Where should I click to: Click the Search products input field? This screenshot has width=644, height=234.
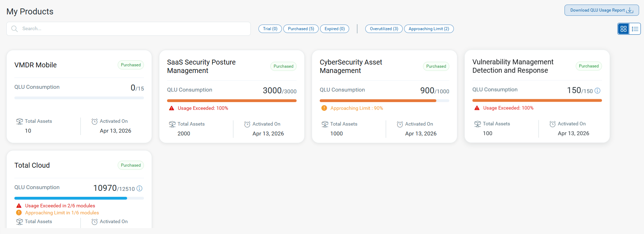[x=129, y=29]
